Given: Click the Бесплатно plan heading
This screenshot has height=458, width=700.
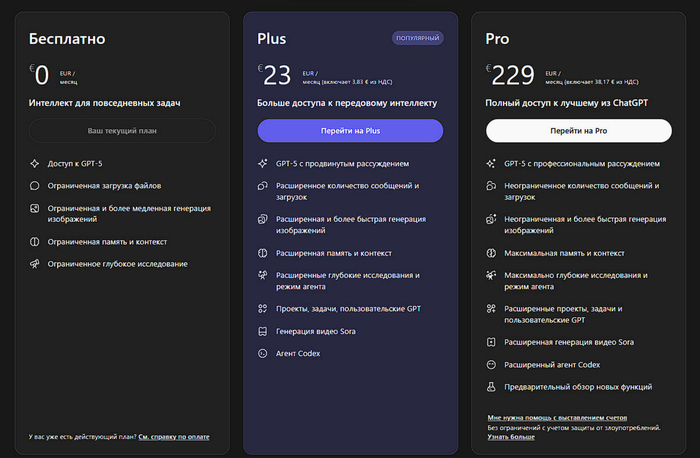Looking at the screenshot, I should click(x=67, y=40).
